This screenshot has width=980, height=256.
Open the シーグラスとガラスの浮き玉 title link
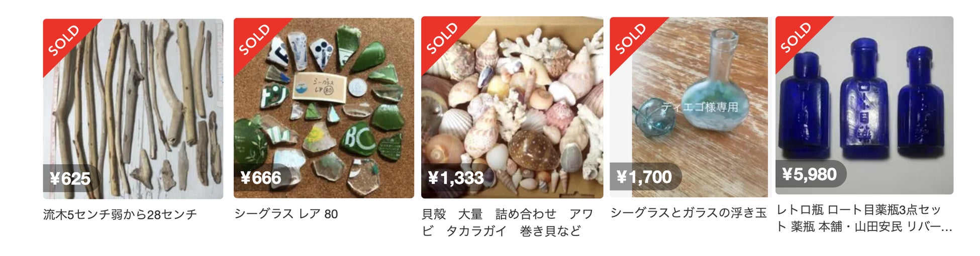[x=689, y=213]
